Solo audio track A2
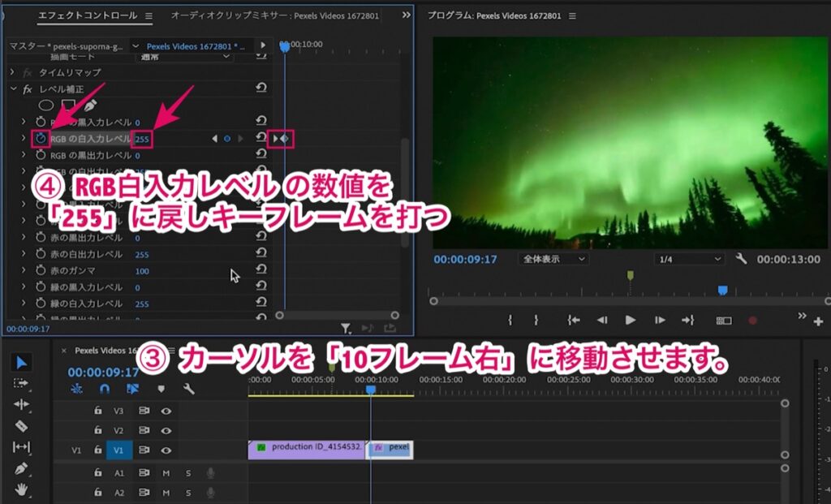831x504 pixels. point(188,493)
